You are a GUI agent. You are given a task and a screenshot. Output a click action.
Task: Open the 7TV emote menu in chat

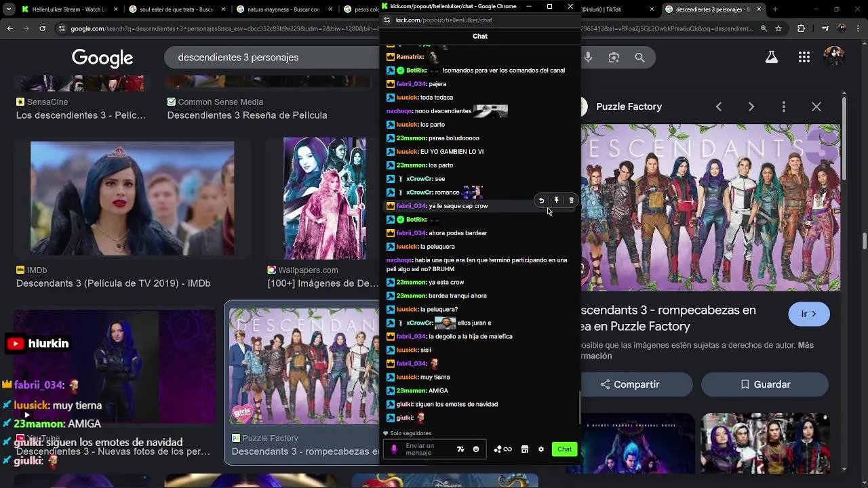pos(461,449)
